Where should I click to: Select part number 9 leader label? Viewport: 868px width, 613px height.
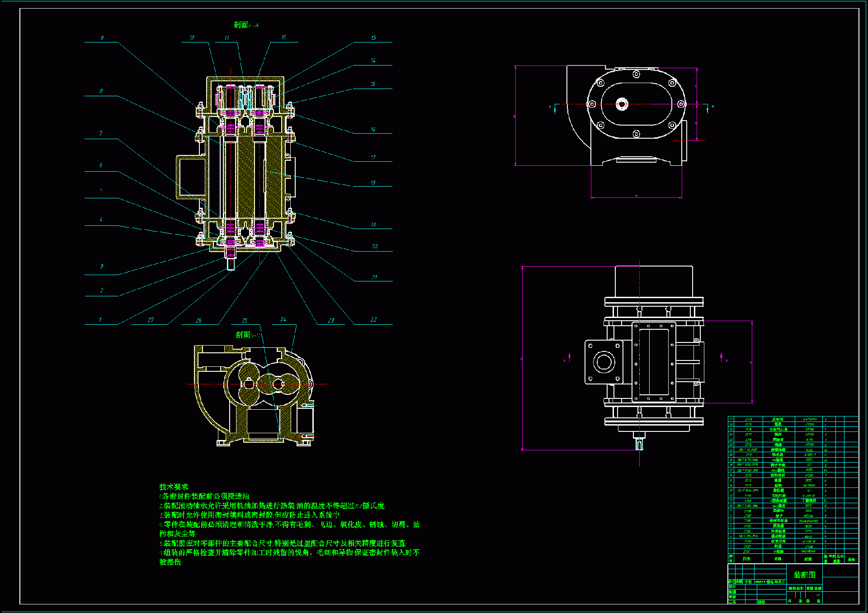(102, 38)
